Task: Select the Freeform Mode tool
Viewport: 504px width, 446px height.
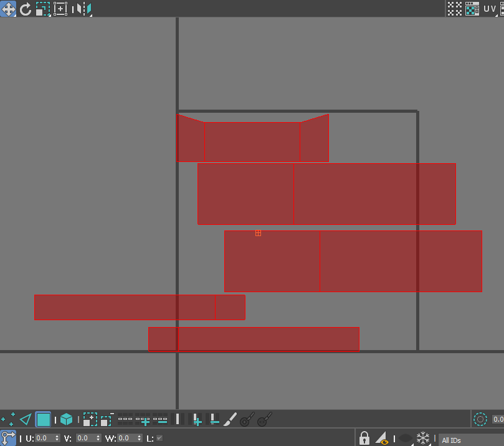Action: 60,9
